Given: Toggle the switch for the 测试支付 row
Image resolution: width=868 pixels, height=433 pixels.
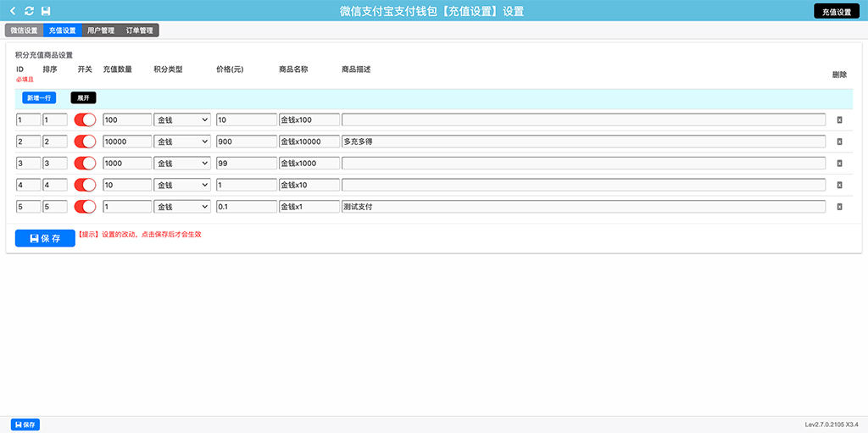Looking at the screenshot, I should pyautogui.click(x=85, y=207).
